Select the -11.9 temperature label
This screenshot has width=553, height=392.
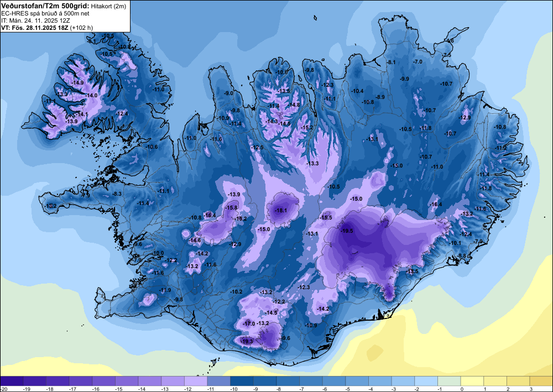(x=165, y=290)
